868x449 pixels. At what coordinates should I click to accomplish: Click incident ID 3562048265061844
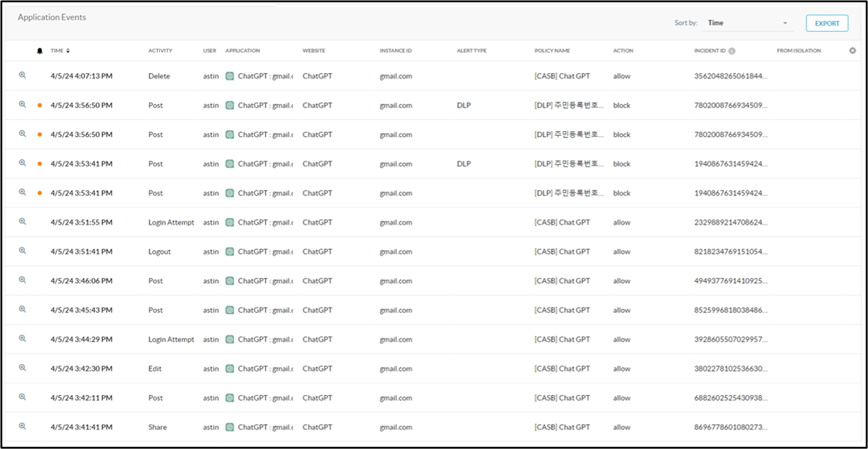click(x=731, y=76)
